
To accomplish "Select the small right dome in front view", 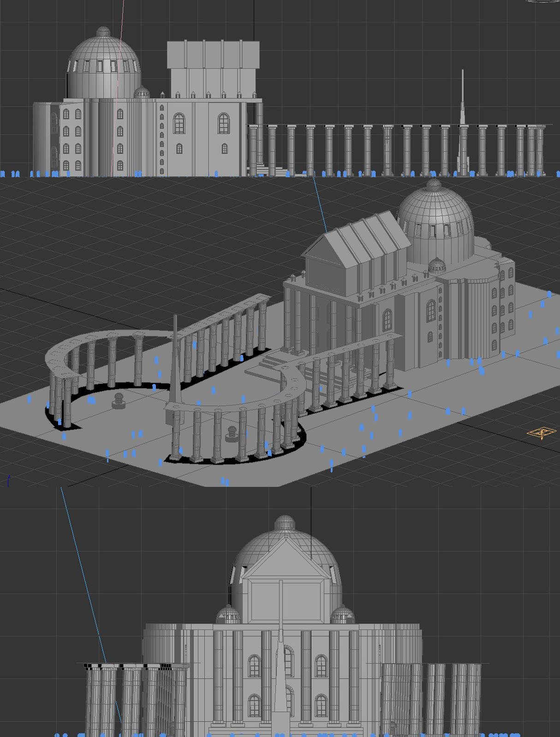I will click(342, 615).
